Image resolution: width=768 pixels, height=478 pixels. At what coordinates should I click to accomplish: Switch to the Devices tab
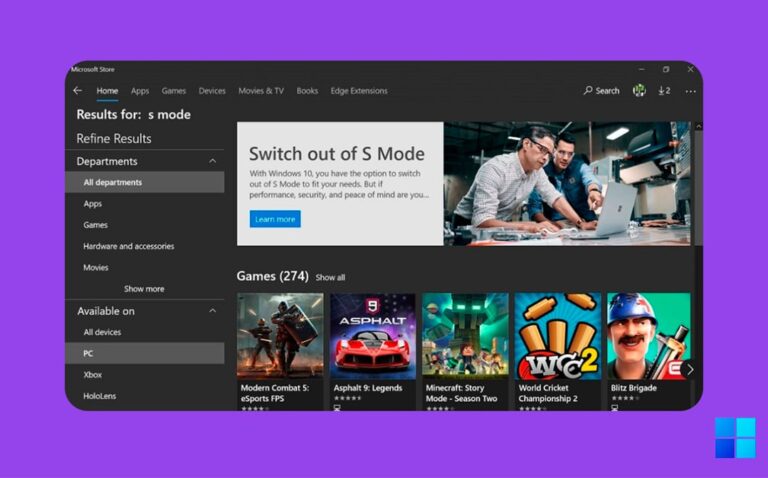212,91
